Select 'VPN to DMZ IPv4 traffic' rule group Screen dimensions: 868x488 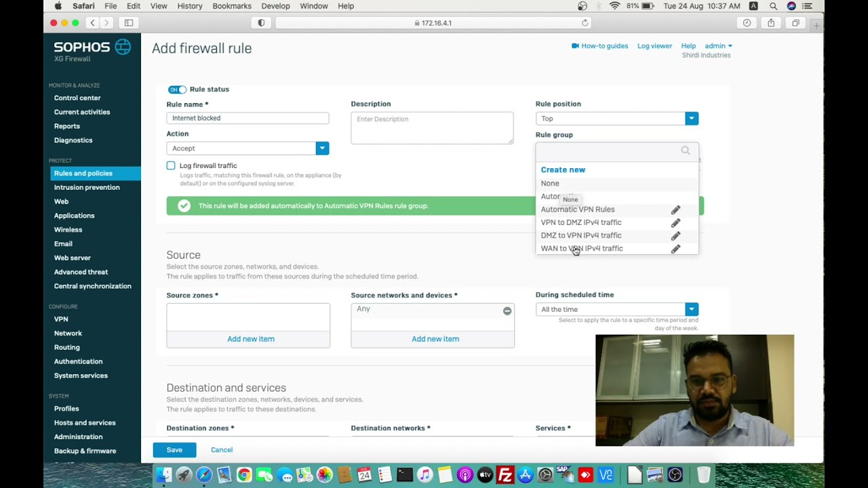tap(581, 222)
